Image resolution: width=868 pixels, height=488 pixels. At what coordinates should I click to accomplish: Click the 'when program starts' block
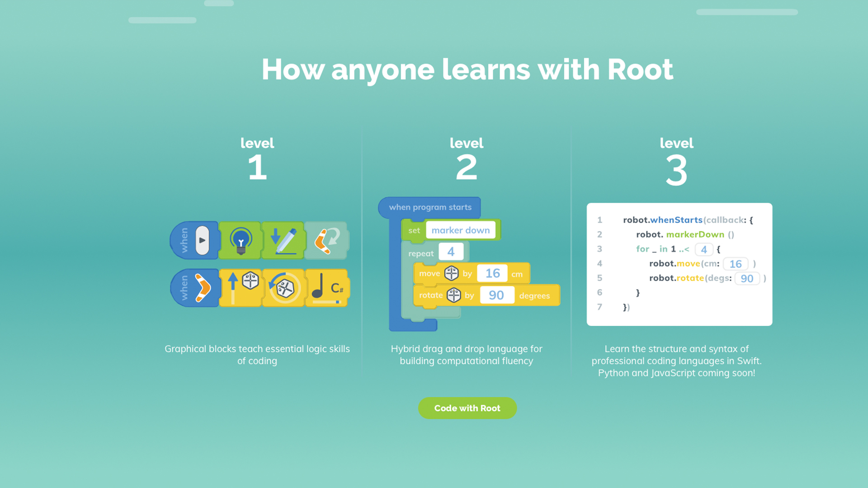point(429,207)
